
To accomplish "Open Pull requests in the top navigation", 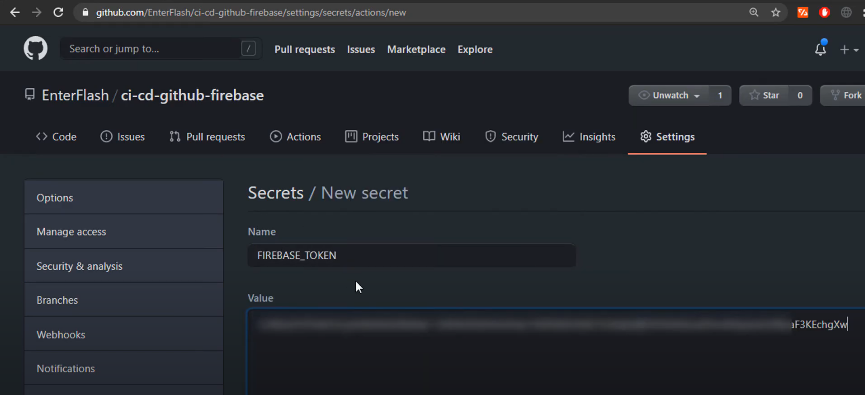I will click(x=305, y=49).
